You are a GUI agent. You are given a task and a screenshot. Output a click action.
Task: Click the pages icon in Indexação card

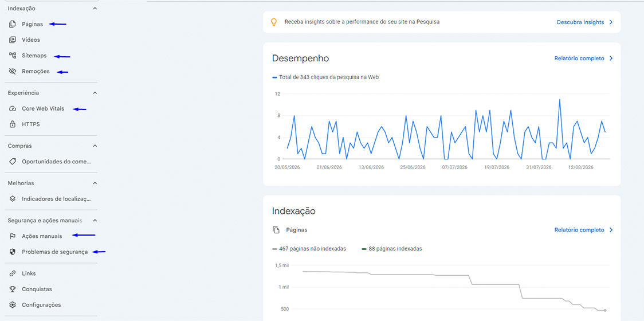276,230
